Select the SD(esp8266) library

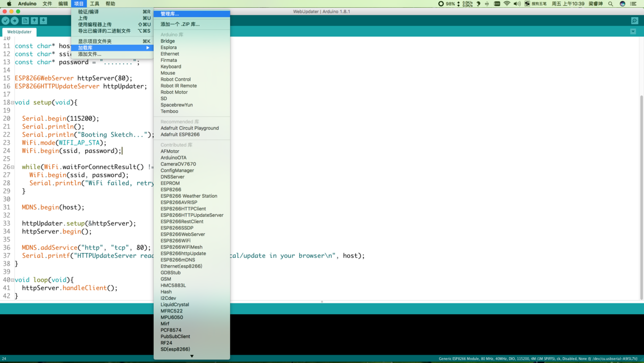pos(192,349)
